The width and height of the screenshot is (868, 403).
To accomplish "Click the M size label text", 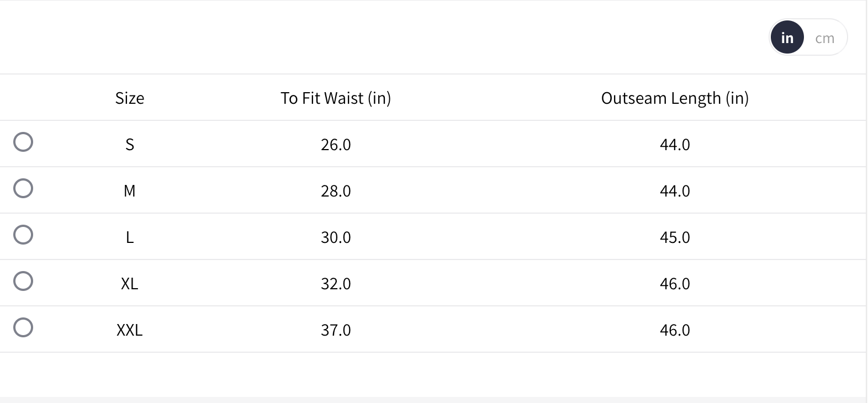I will (130, 191).
